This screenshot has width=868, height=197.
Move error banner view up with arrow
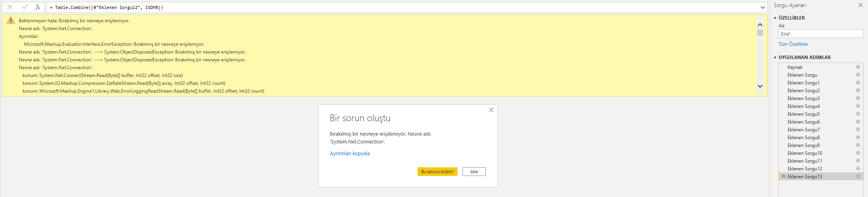[760, 25]
